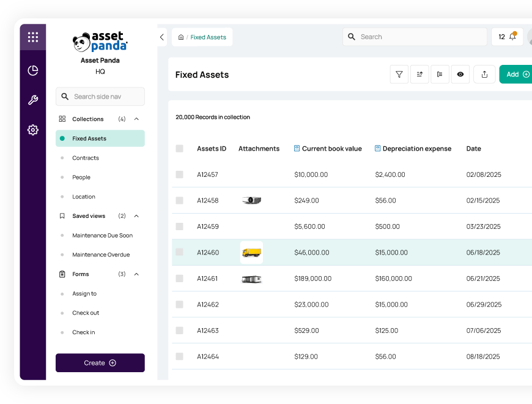The image size is (532, 404).
Task: Click the Create button
Action: pyautogui.click(x=100, y=363)
